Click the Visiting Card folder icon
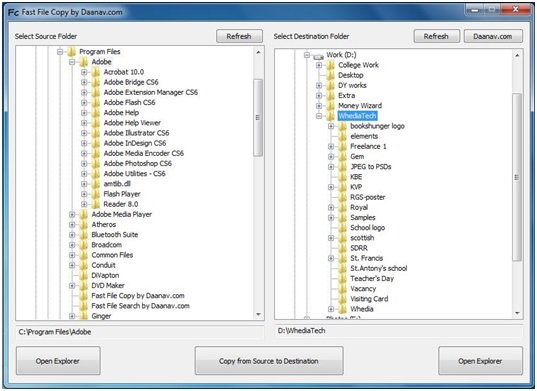The height and width of the screenshot is (391, 537). tap(342, 299)
